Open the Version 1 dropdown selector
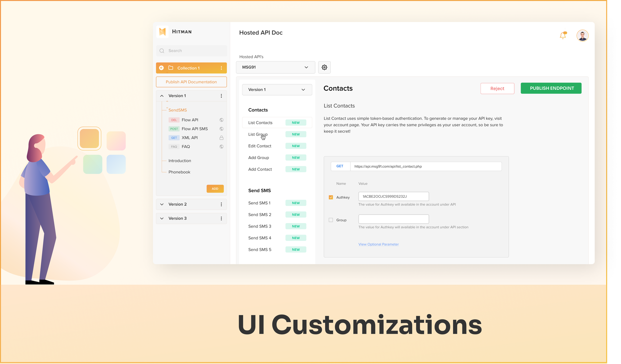621x364 pixels. (277, 90)
